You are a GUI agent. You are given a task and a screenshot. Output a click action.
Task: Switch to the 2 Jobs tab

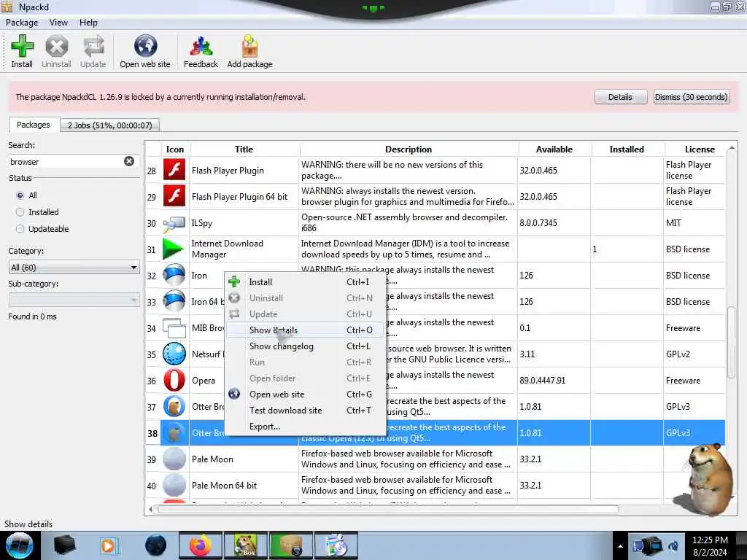(109, 125)
